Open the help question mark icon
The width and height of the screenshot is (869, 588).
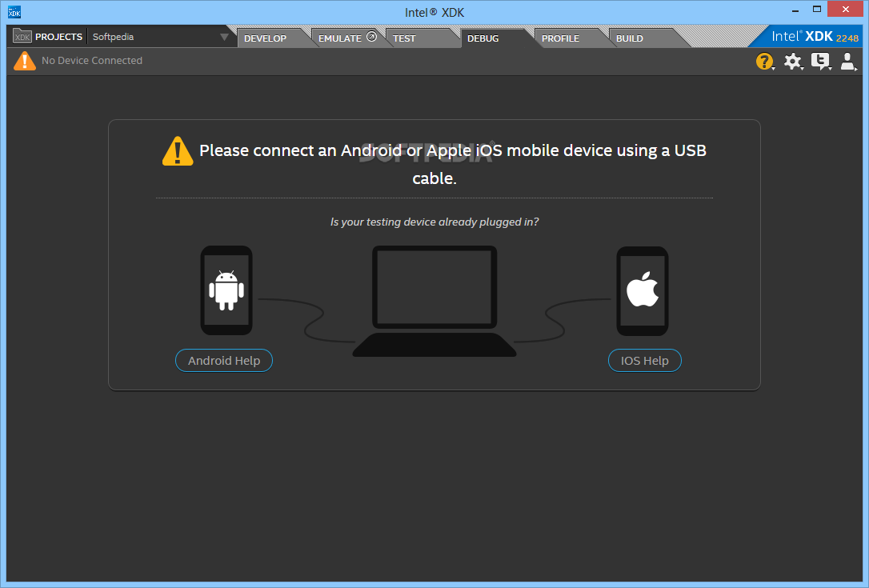coord(764,61)
